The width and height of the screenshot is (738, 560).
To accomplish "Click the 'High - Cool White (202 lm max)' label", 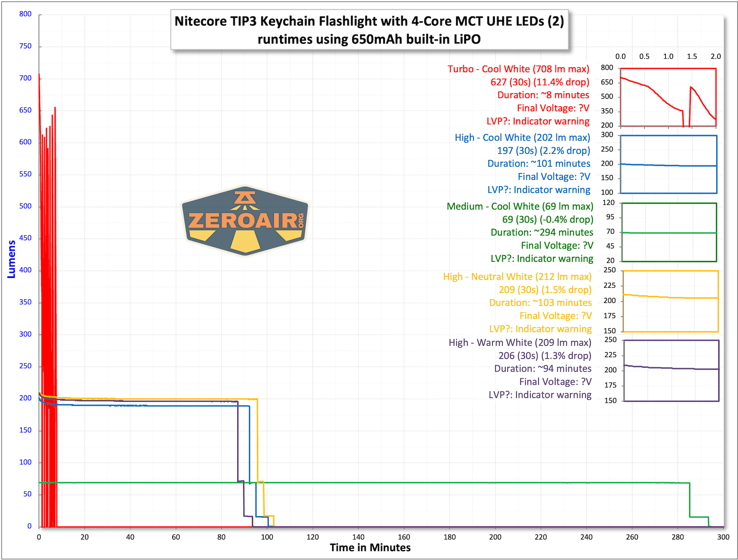I will (x=522, y=137).
